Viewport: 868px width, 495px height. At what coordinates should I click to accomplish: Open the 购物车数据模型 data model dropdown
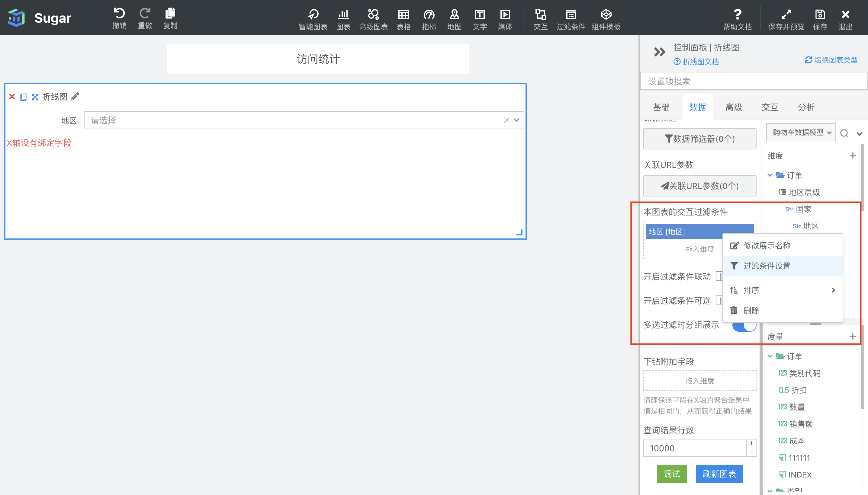pos(801,132)
